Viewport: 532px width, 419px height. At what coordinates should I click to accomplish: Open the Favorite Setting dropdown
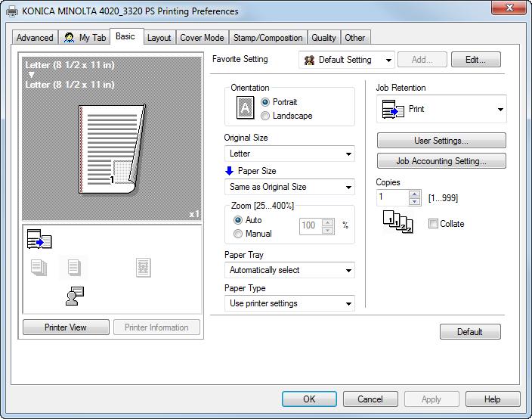(x=347, y=60)
